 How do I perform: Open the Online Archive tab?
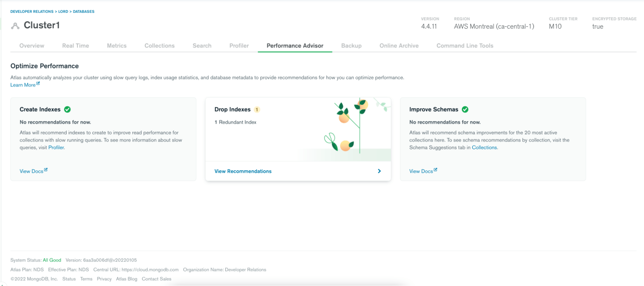(x=399, y=46)
